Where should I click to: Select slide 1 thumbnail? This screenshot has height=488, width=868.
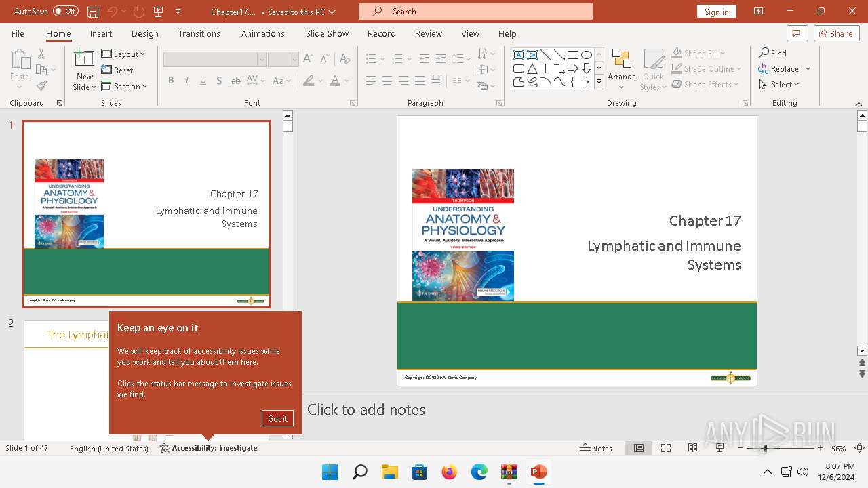click(x=146, y=214)
